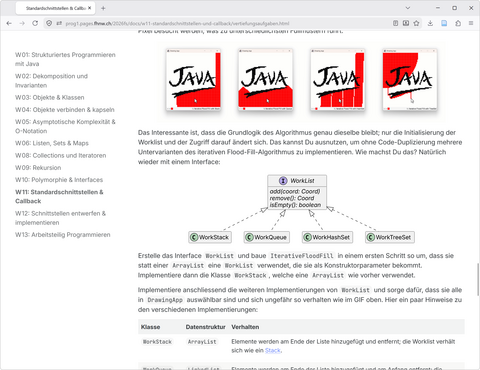
Task: Toggle reader view in address bar
Action: click(395, 23)
